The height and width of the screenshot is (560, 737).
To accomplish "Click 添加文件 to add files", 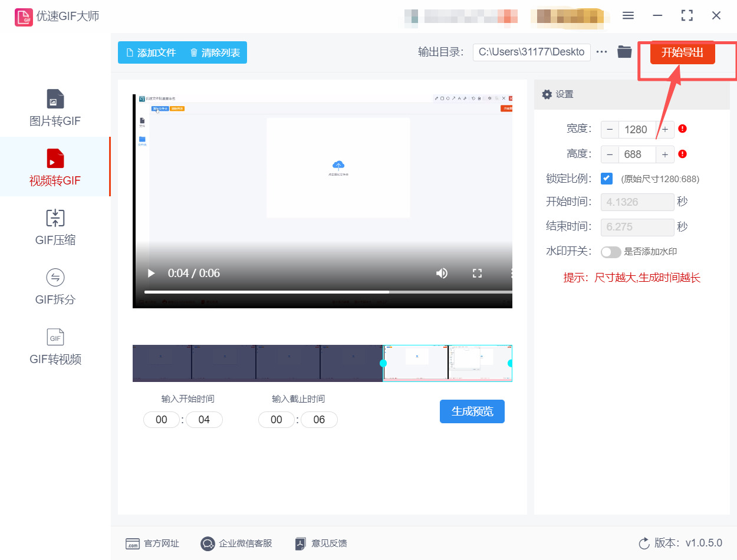I will (x=150, y=52).
